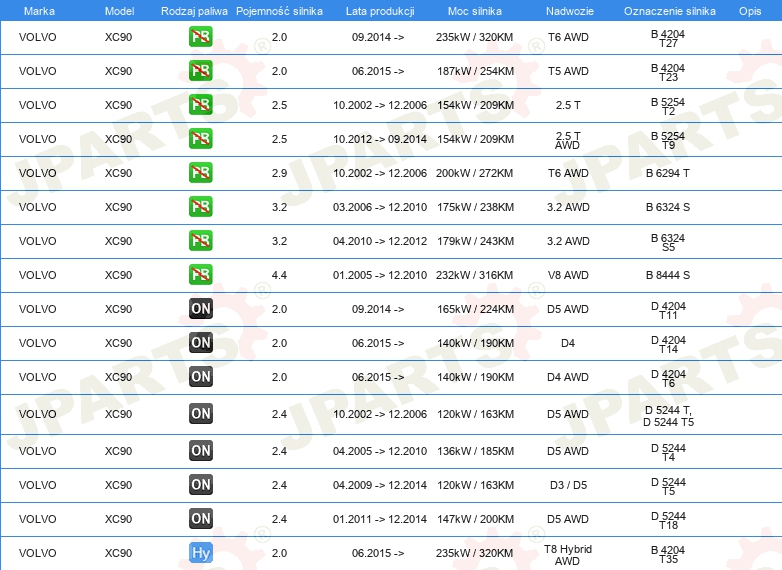Click the petrol fuel icon for B 6294 T
The width and height of the screenshot is (782, 570).
200,173
